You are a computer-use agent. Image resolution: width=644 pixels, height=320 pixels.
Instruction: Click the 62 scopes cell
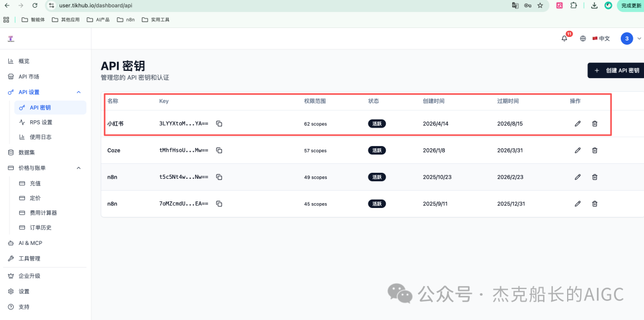pyautogui.click(x=315, y=124)
